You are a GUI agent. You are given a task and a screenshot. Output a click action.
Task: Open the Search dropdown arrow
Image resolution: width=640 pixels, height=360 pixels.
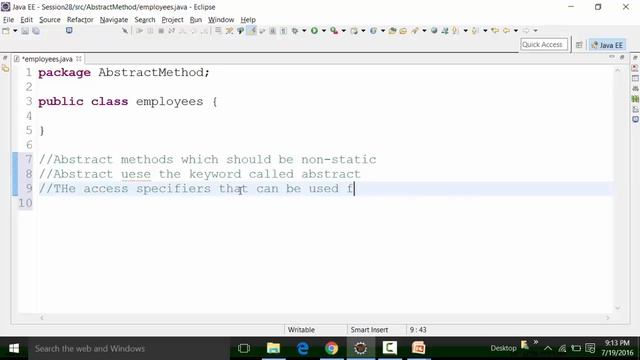click(x=424, y=31)
